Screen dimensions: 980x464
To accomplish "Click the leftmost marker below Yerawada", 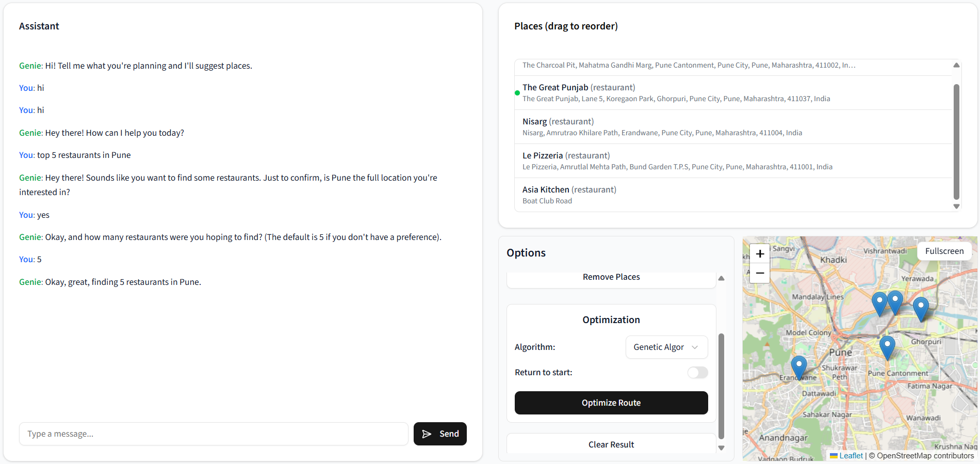I will click(x=879, y=303).
